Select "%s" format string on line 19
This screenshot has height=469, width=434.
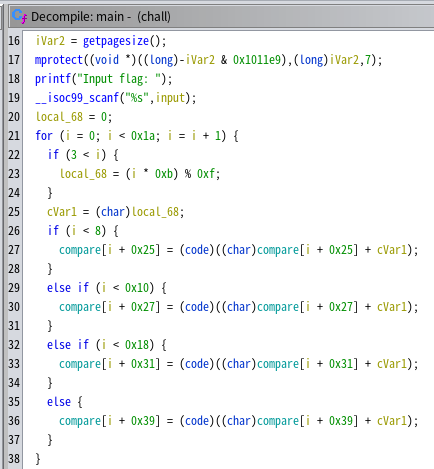[137, 98]
